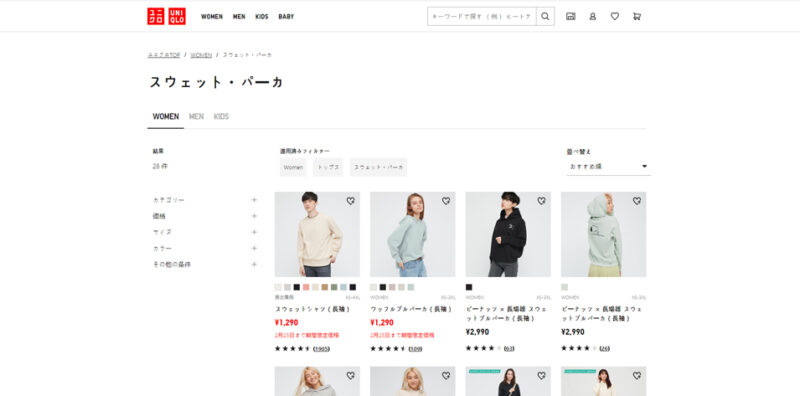Pick the mint swatch on fourth product
Image resolution: width=800 pixels, height=396 pixels.
coord(564,287)
